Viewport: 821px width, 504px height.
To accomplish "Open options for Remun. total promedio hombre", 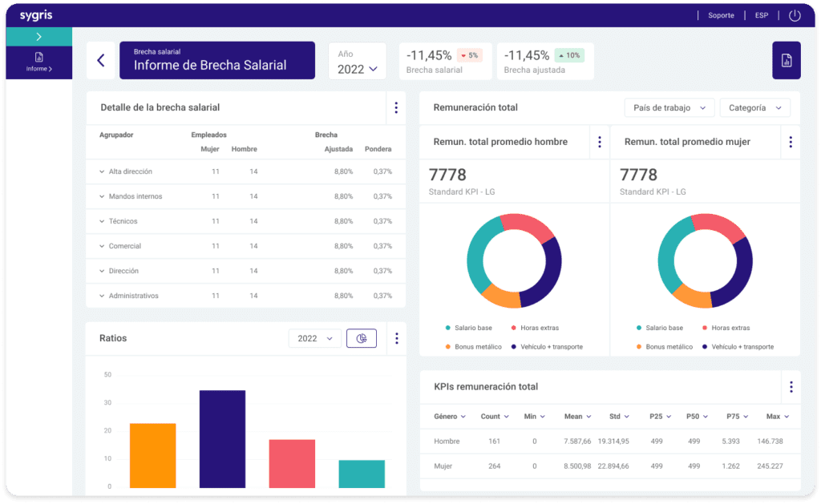I will point(600,142).
